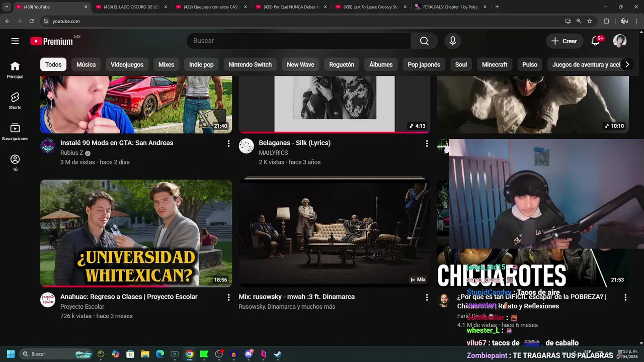Open Shorts in the sidebar
Screen dimensions: 644x362
click(15, 101)
